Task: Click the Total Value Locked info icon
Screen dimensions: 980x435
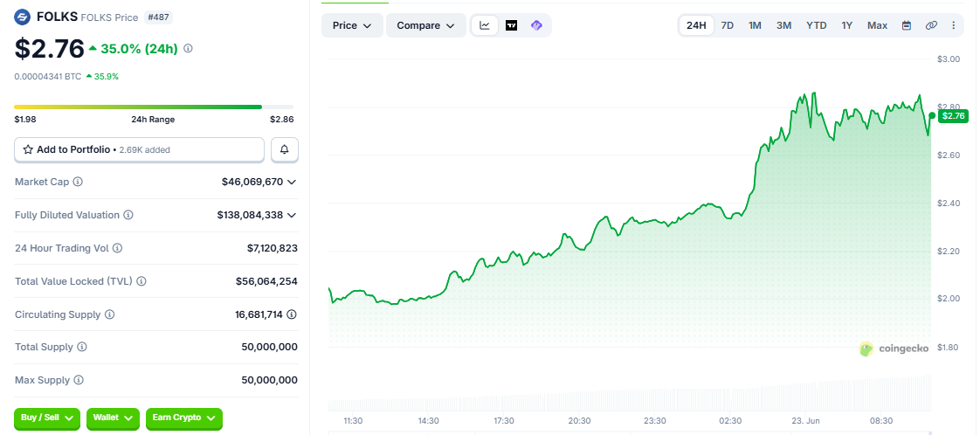Action: point(141,281)
